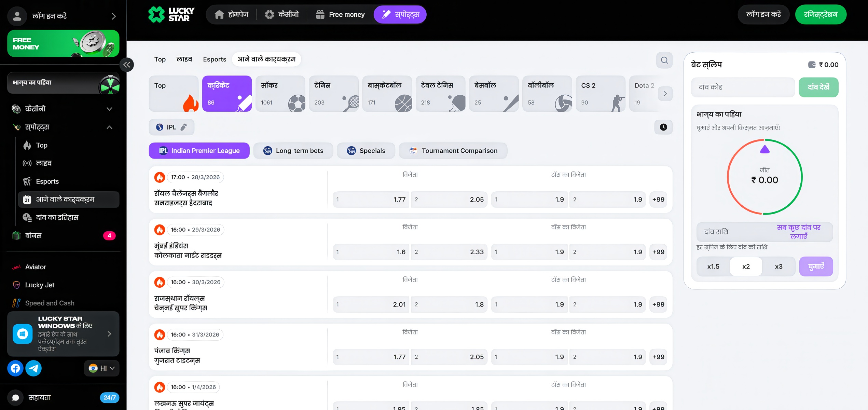Image resolution: width=868 pixels, height=410 pixels.
Task: Collapse the स्पोर्ट्स sidebar section
Action: (x=109, y=127)
